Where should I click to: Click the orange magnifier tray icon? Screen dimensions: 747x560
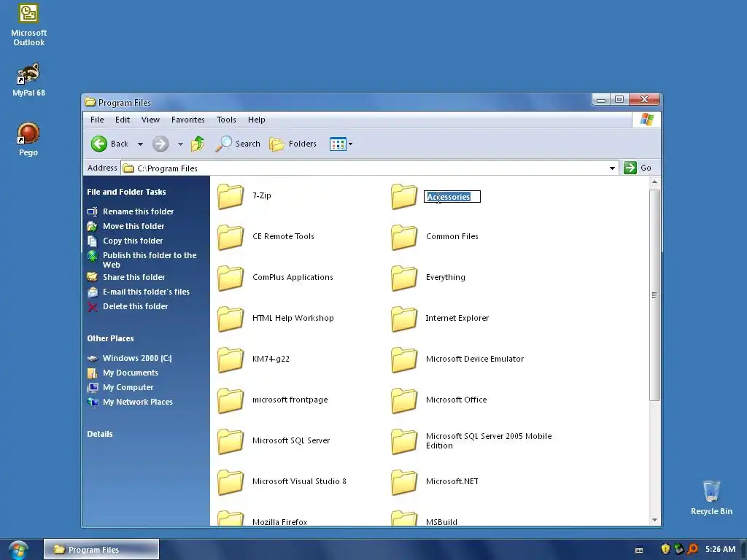[692, 550]
